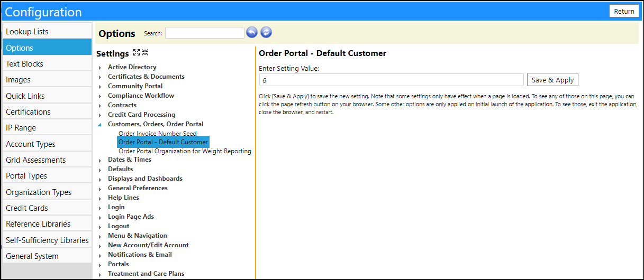Click Community Portal tree label
This screenshot has height=280, width=644.
135,86
